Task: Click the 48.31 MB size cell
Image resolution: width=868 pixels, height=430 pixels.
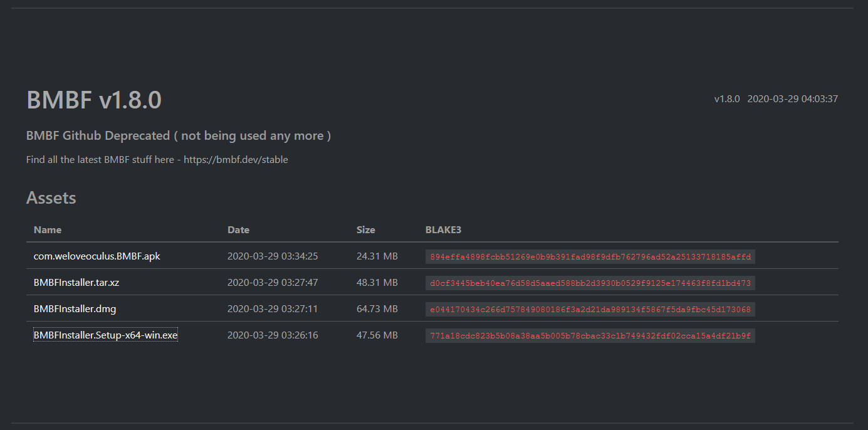Action: [377, 282]
